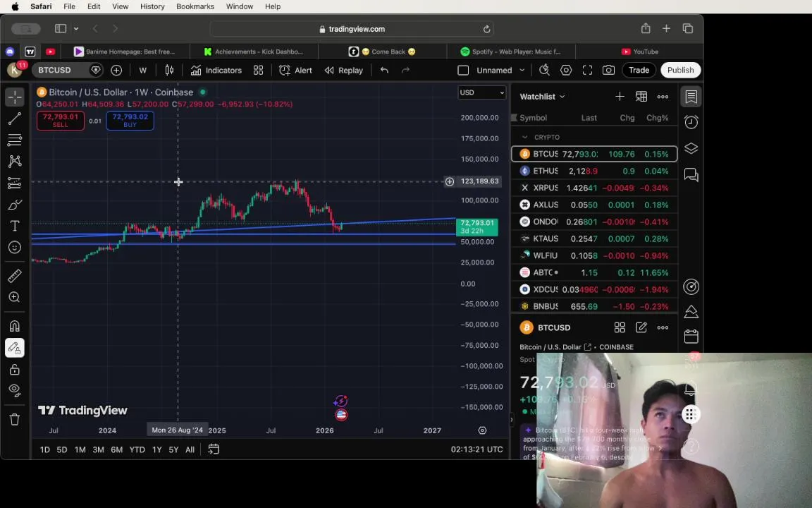
Task: Select the ABTC watchlist row
Action: tap(594, 272)
